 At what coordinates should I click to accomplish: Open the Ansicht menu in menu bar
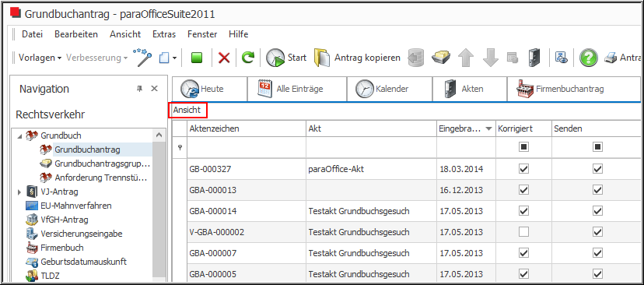click(125, 34)
